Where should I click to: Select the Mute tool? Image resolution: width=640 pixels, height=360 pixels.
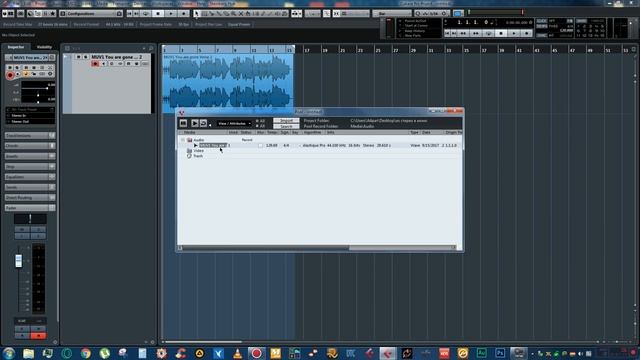pos(241,13)
